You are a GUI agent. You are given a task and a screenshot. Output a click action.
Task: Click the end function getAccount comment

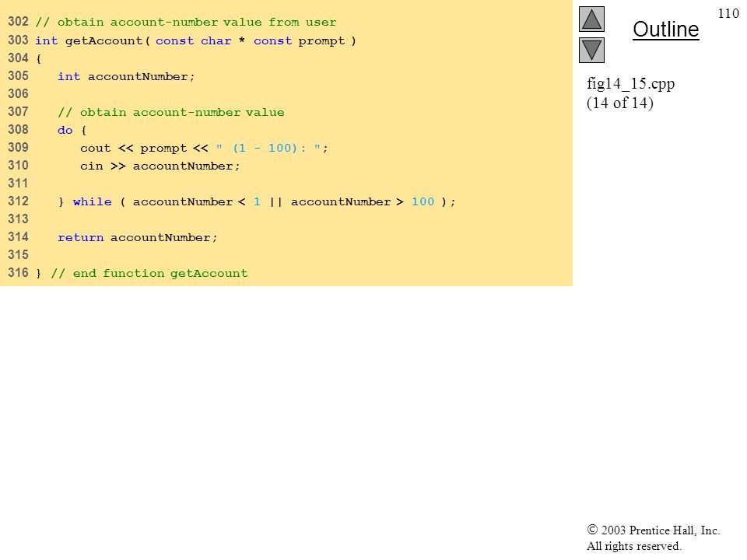click(x=149, y=273)
